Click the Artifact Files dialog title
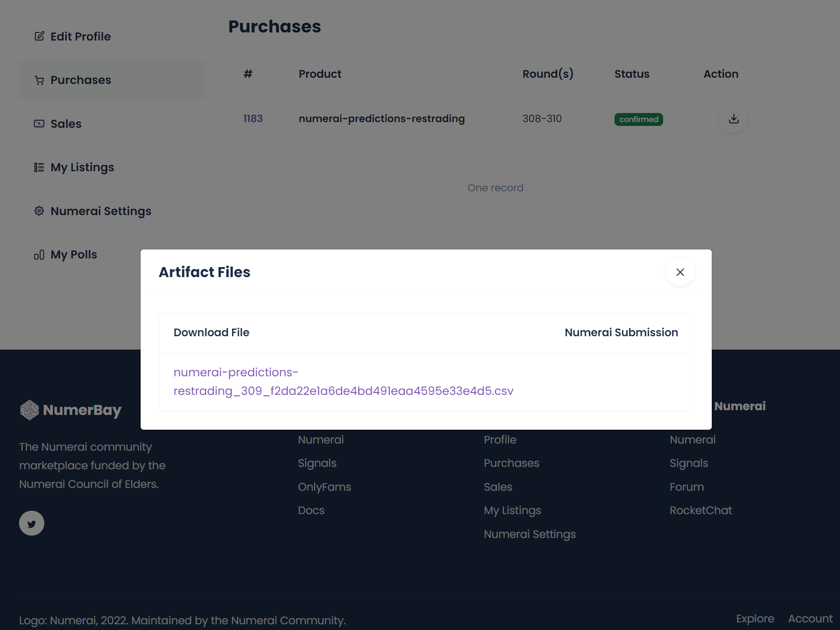Screen dimensions: 840x630 205,272
